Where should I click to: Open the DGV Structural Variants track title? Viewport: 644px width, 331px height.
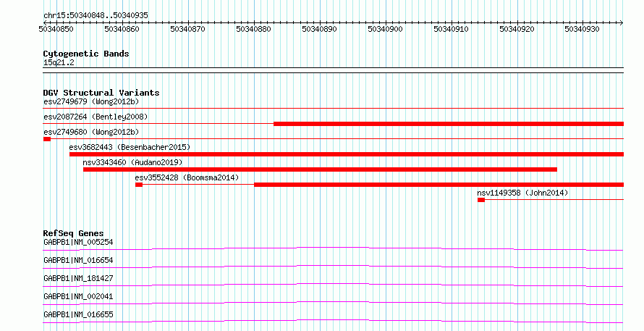pos(101,93)
